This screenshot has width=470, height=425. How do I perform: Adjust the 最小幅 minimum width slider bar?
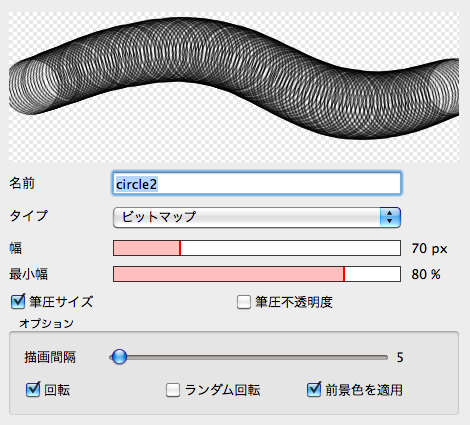[257, 274]
